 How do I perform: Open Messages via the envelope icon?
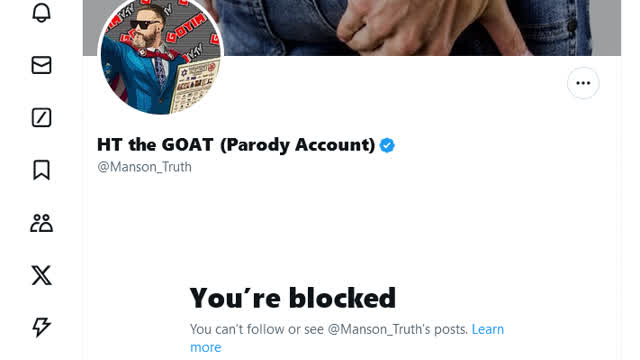pos(41,65)
